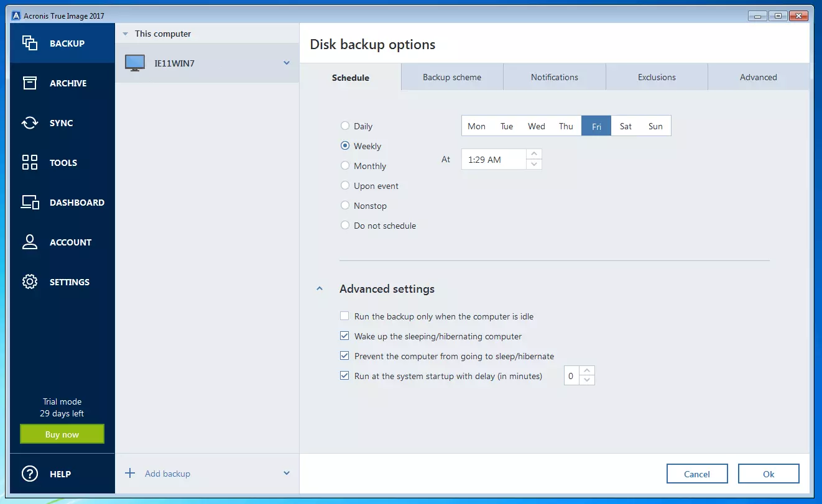This screenshot has width=822, height=504.
Task: Enable run backup only when idle
Action: 345,316
